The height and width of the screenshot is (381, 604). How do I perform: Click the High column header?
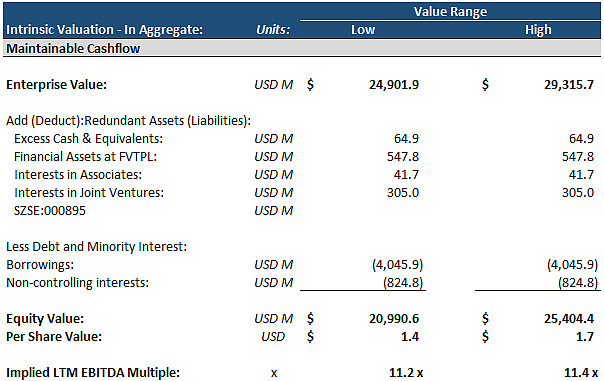[538, 30]
